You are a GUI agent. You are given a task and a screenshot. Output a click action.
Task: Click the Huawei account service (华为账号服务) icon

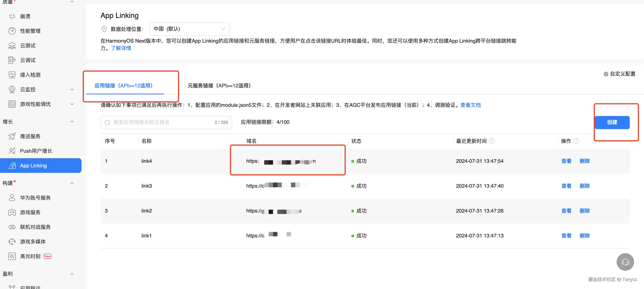pyautogui.click(x=12, y=198)
